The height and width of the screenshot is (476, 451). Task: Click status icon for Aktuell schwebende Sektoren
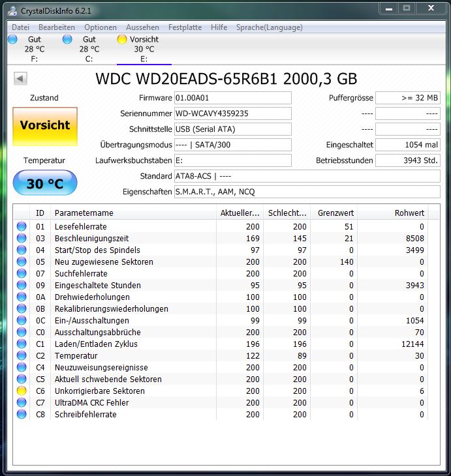[x=22, y=379]
